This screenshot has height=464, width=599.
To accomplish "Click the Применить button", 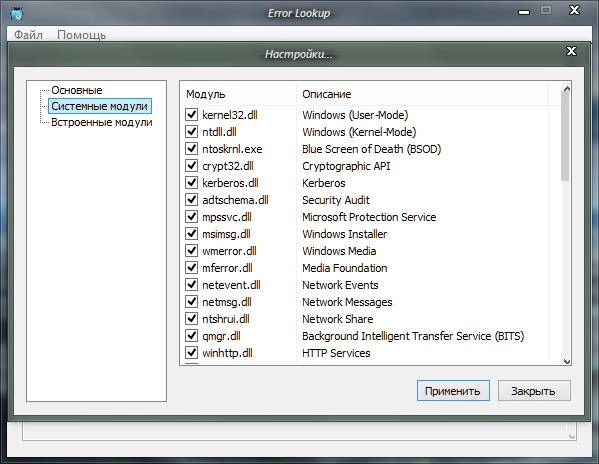I will click(x=453, y=391).
